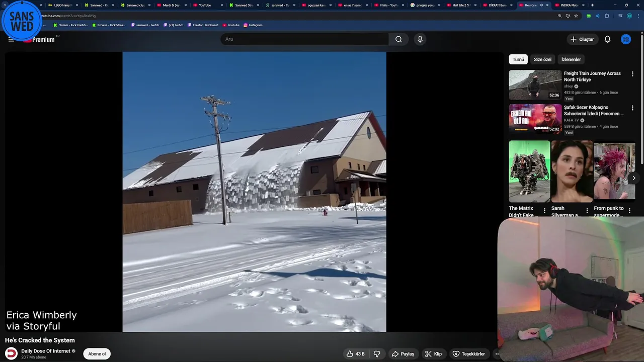Screen dimensions: 644x362
Task: Open options for Sarah Silverman short
Action: point(587,211)
